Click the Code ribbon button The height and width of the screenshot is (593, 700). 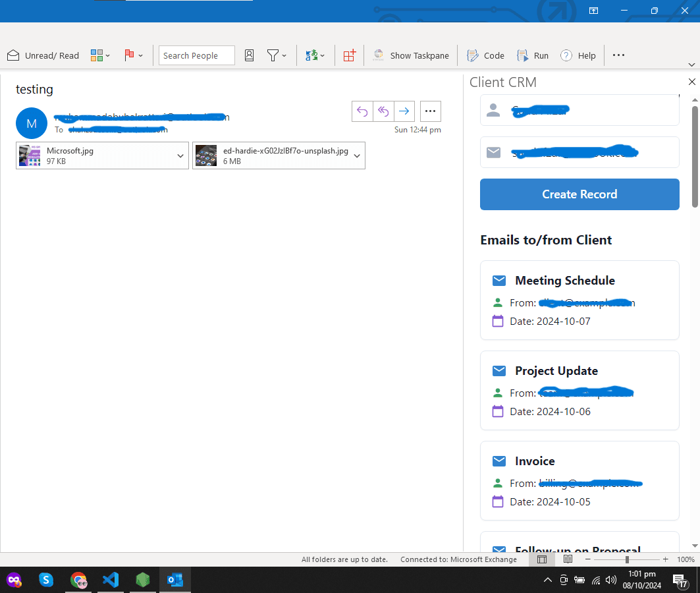tap(486, 55)
